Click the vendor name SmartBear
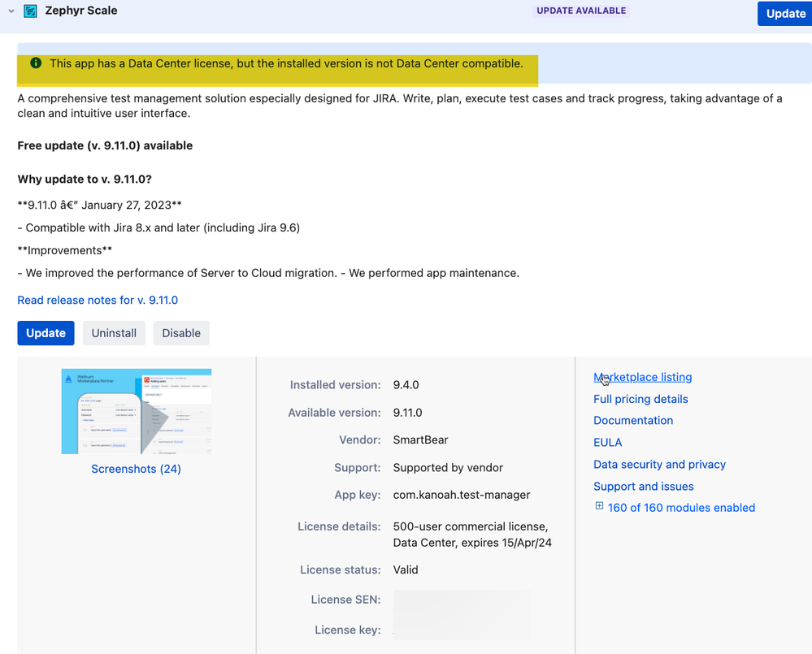 point(420,440)
